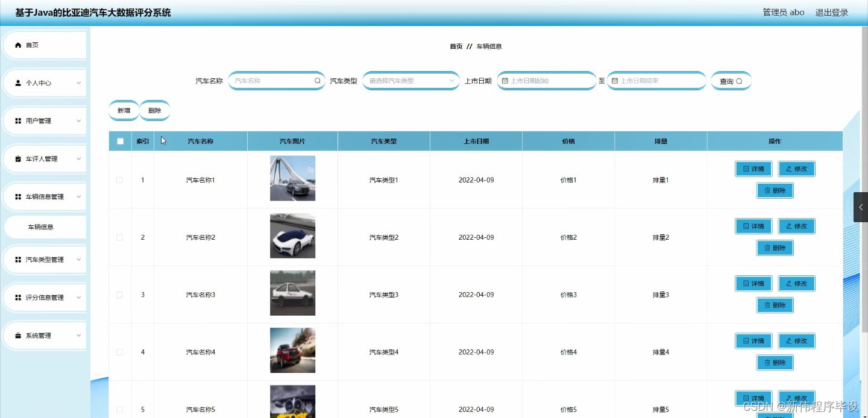Click the car image in row 汽车名称1
Image resolution: width=868 pixels, height=418 pixels.
[292, 178]
